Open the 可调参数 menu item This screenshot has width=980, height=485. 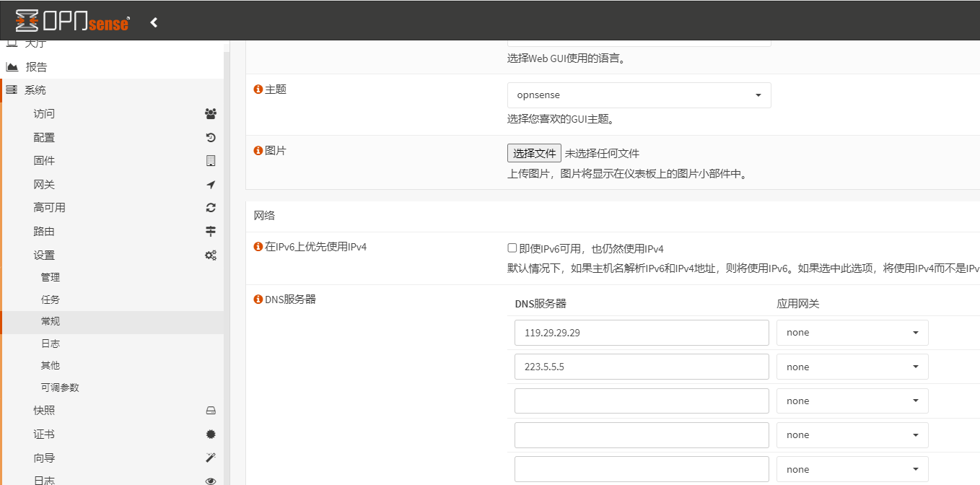point(60,388)
